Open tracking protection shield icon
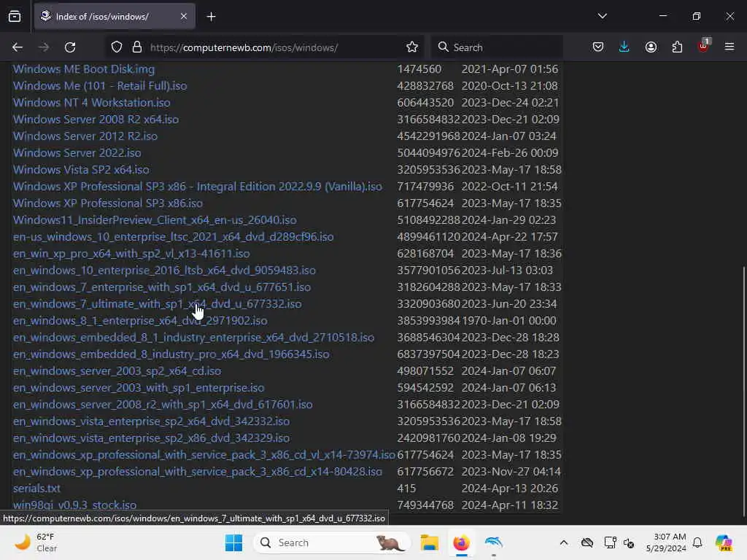The width and height of the screenshot is (747, 560). click(117, 47)
